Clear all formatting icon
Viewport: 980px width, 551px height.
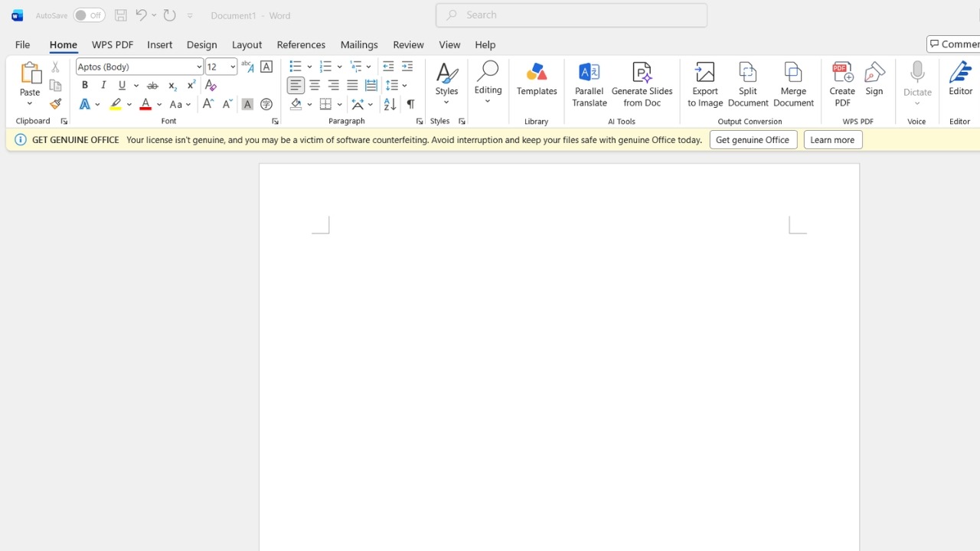[211, 86]
